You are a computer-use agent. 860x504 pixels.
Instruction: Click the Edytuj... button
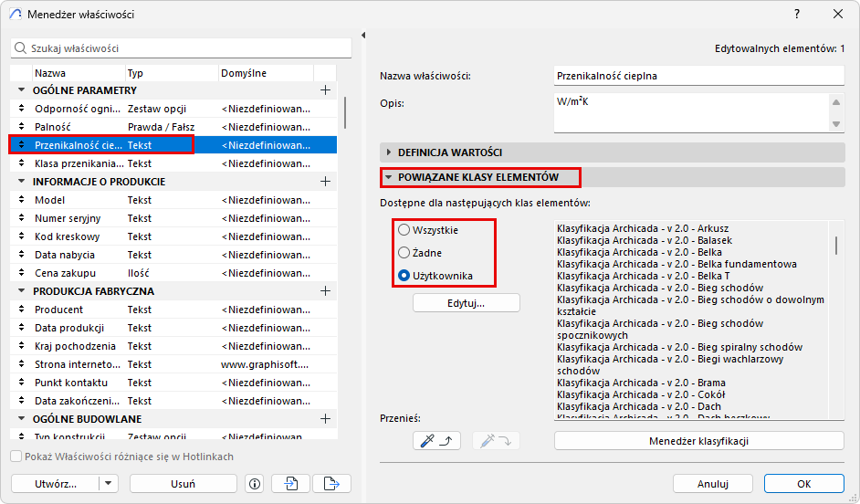(x=467, y=303)
